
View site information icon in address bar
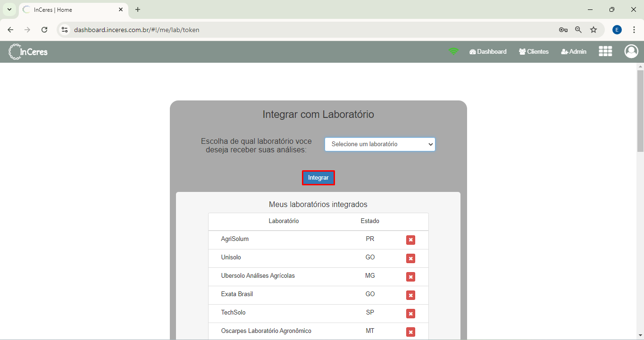(65, 30)
